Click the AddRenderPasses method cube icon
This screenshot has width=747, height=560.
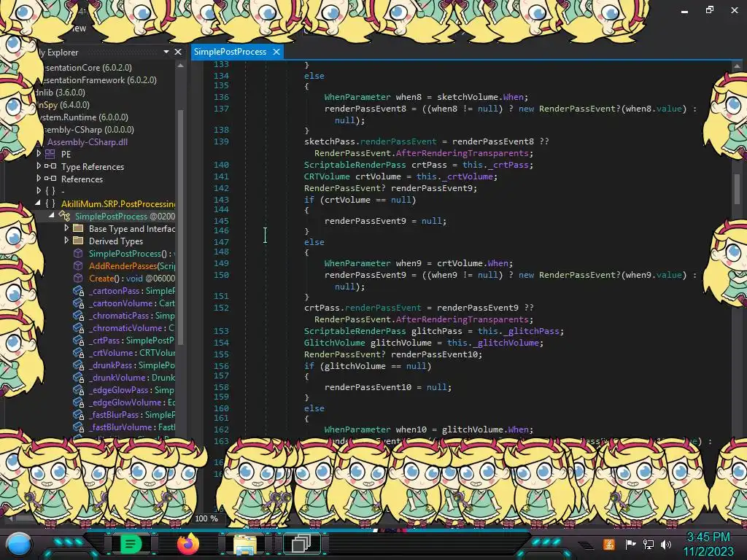click(x=77, y=265)
